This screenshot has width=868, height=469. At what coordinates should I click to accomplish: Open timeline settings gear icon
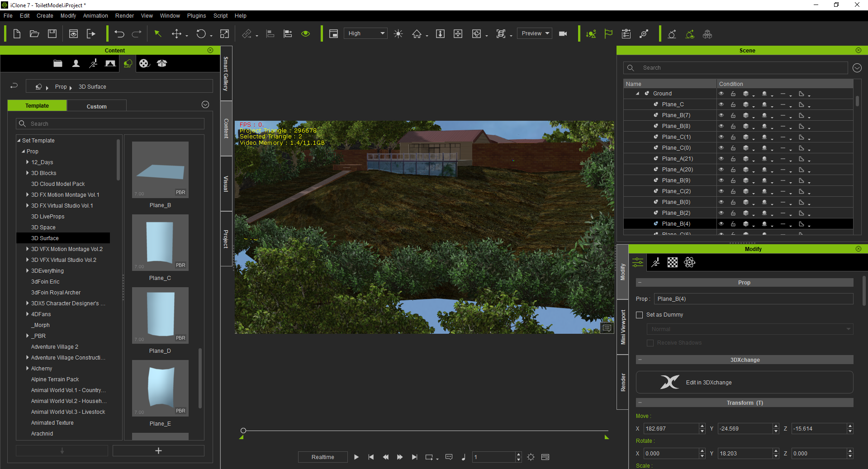click(531, 457)
